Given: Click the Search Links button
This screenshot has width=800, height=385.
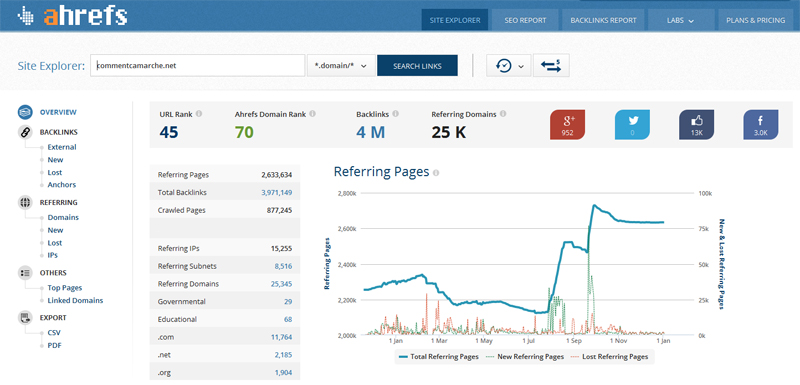Looking at the screenshot, I should [x=417, y=66].
